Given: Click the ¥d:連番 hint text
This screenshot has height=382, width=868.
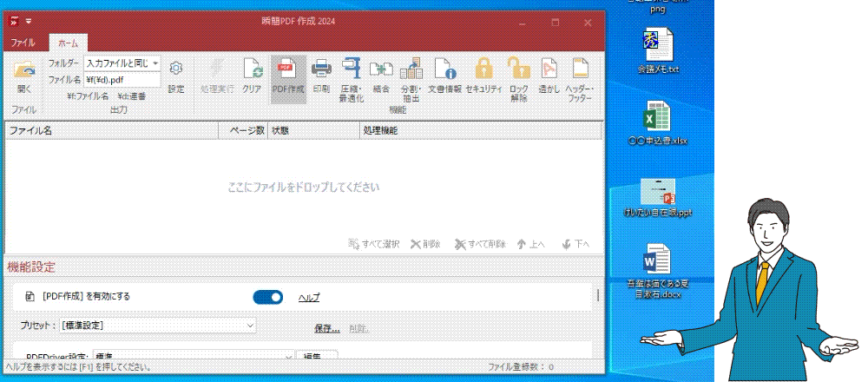Looking at the screenshot, I should click(132, 95).
